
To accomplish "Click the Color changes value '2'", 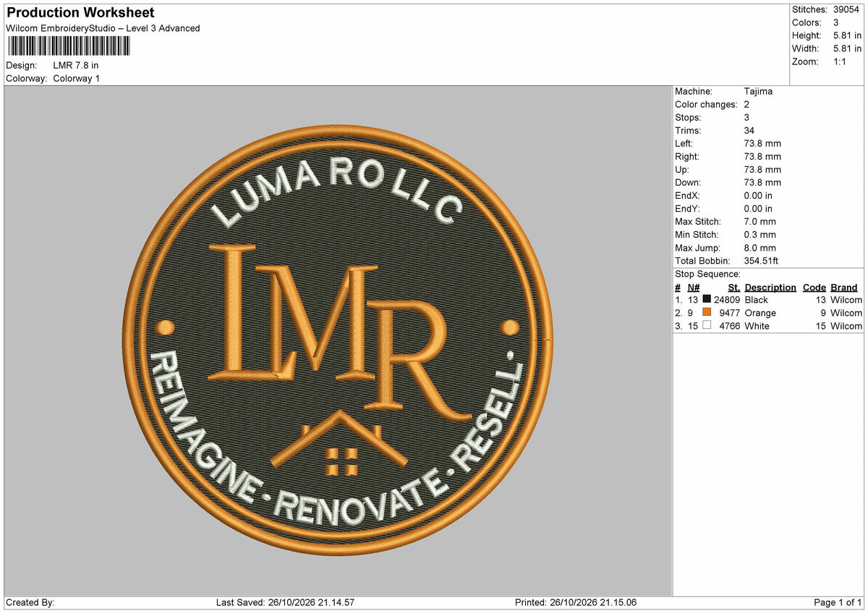I will coord(747,105).
